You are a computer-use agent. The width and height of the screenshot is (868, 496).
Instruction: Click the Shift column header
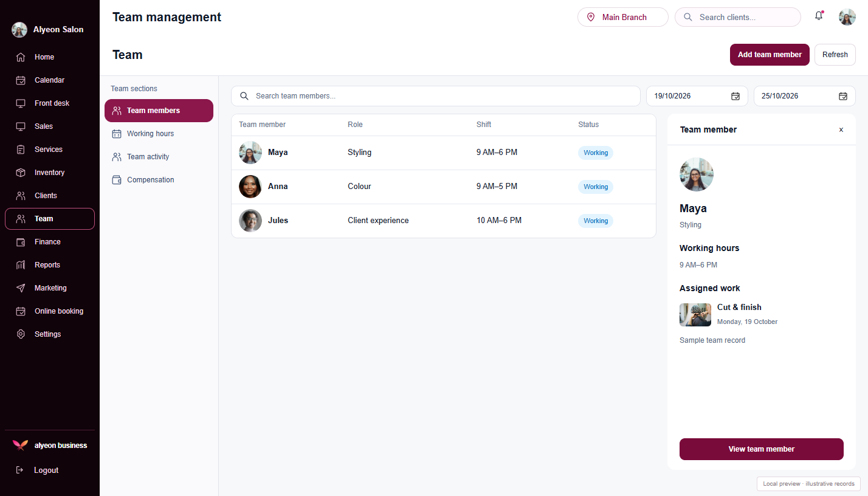(484, 125)
